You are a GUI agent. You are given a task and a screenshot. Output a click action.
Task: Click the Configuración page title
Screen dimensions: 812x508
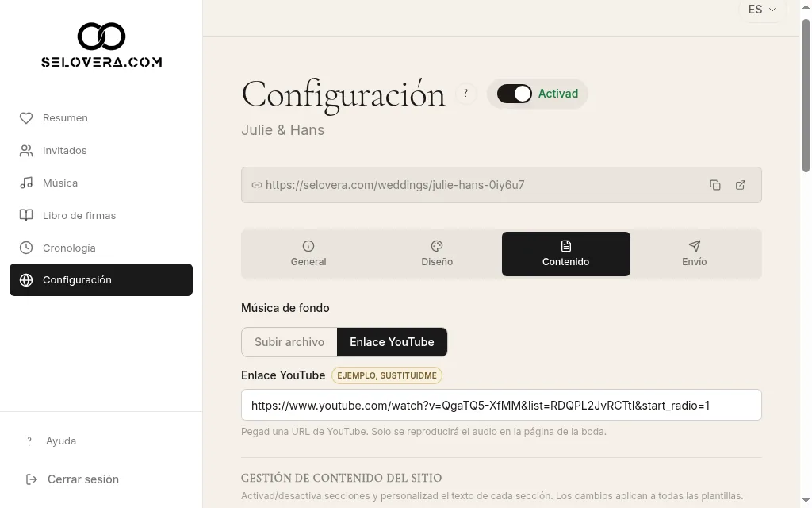343,95
